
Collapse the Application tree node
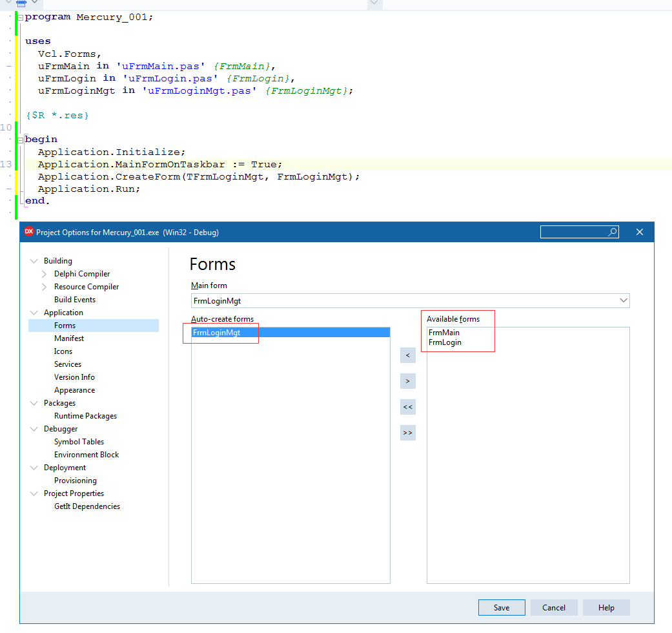click(34, 313)
